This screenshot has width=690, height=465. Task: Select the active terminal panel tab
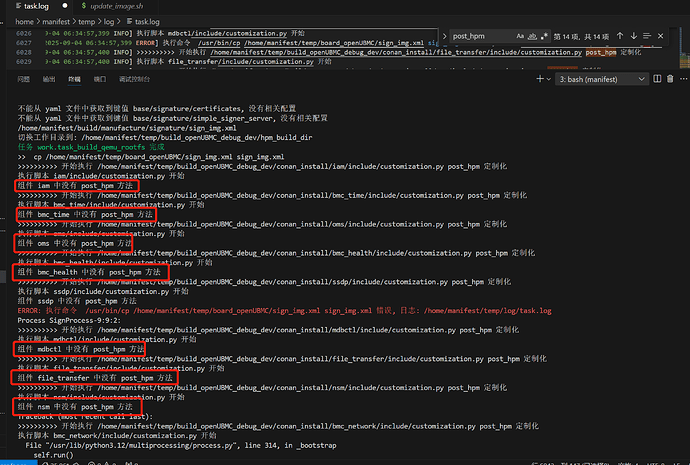coord(74,79)
